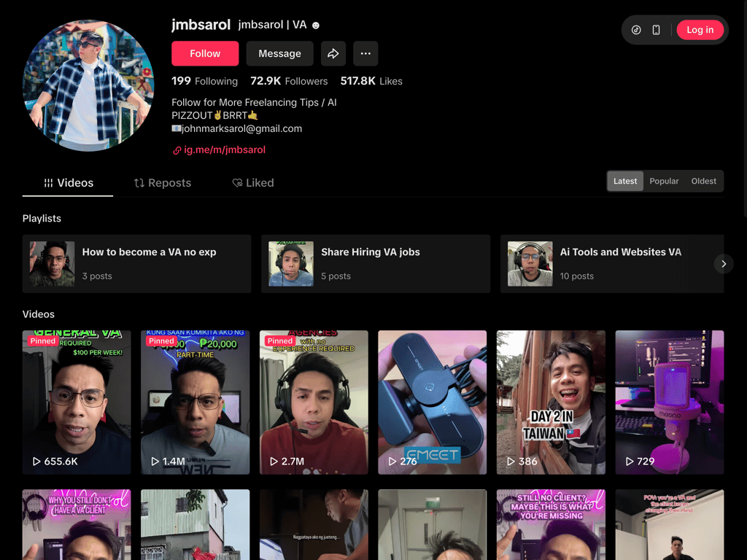Click the '10 posts' playlist count
Screen dimensions: 747x560
pos(577,276)
